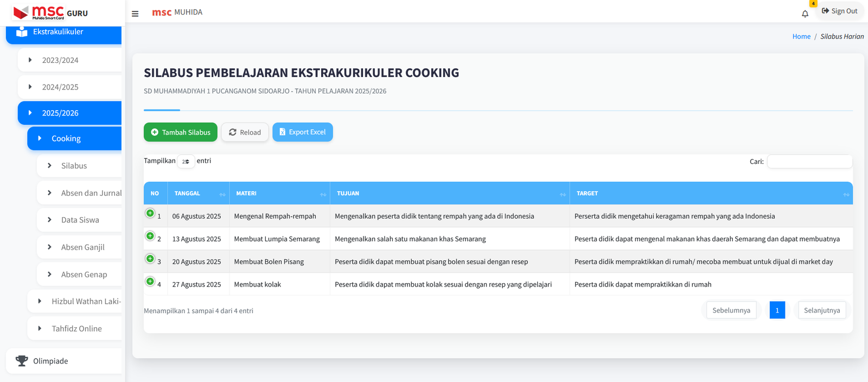Expand row 1 green plus icon
Viewport: 868px width, 382px height.
coord(150,213)
